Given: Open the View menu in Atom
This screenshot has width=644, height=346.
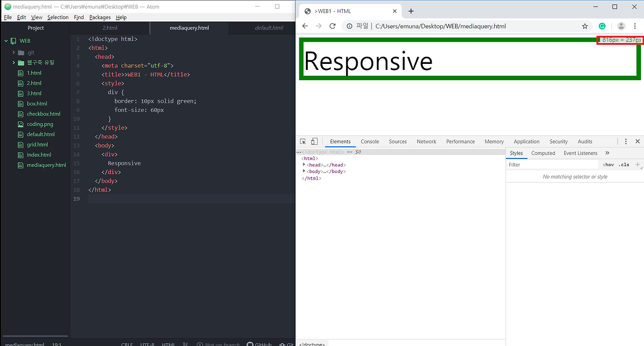Looking at the screenshot, I should click(x=37, y=17).
